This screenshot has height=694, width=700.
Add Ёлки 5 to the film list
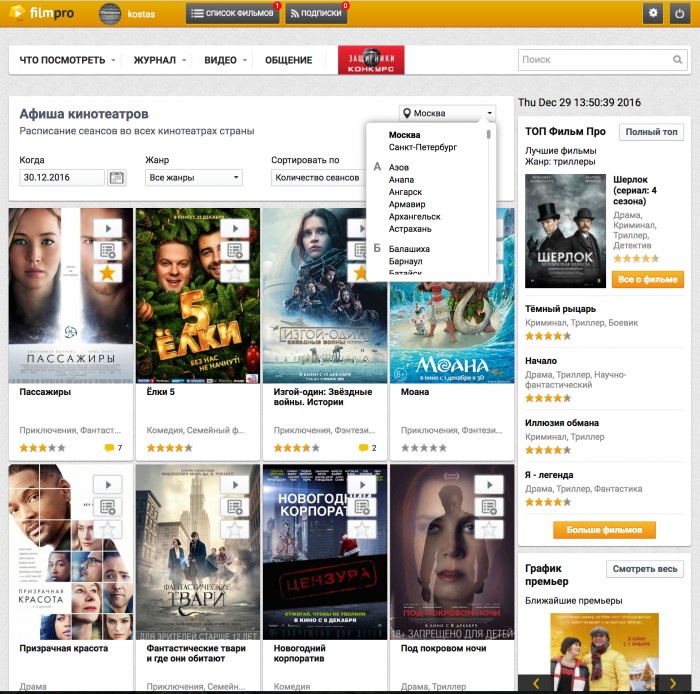[235, 251]
